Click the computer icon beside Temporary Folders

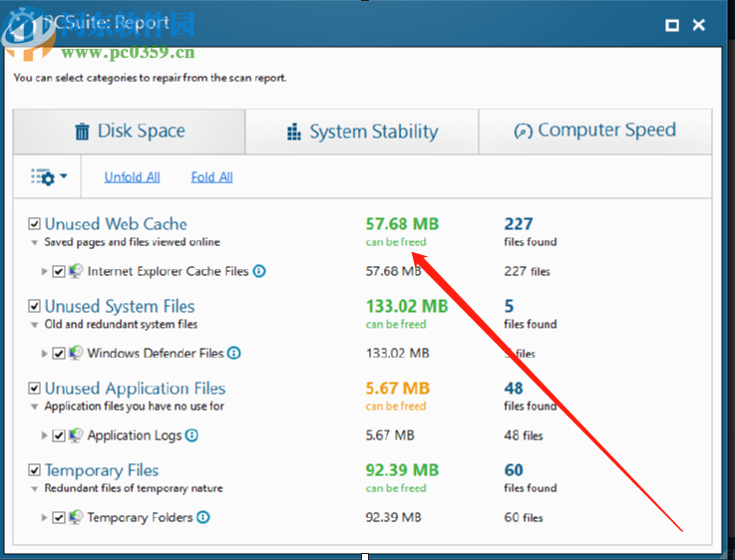[76, 517]
